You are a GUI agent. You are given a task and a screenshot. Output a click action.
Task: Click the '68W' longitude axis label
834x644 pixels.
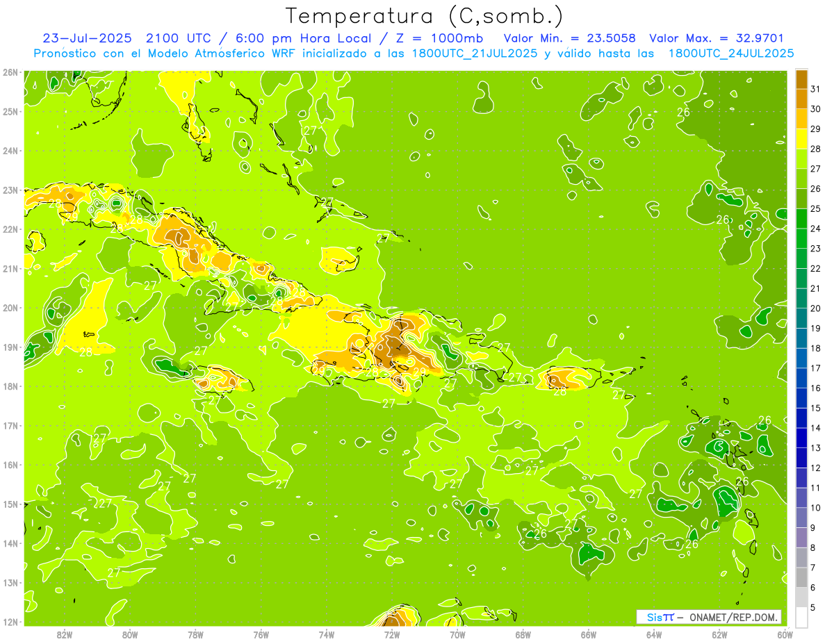click(x=523, y=634)
